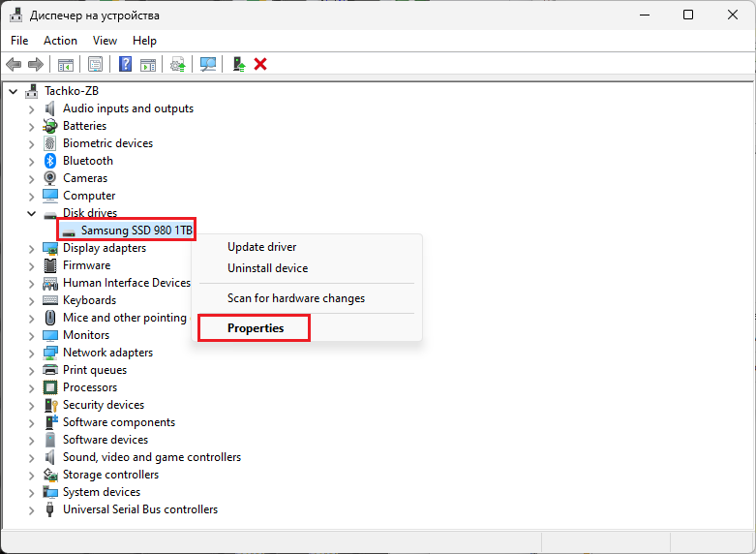Expand the Universal Serial Bus controllers node

(31, 509)
